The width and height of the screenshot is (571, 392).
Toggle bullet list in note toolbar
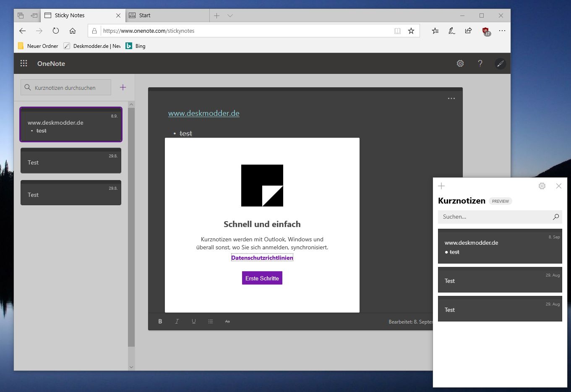coord(211,321)
